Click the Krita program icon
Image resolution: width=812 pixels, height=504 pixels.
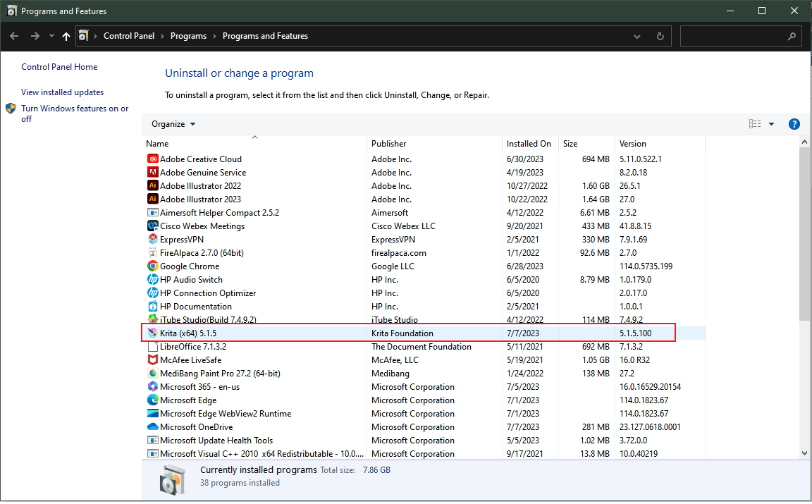pyautogui.click(x=153, y=333)
